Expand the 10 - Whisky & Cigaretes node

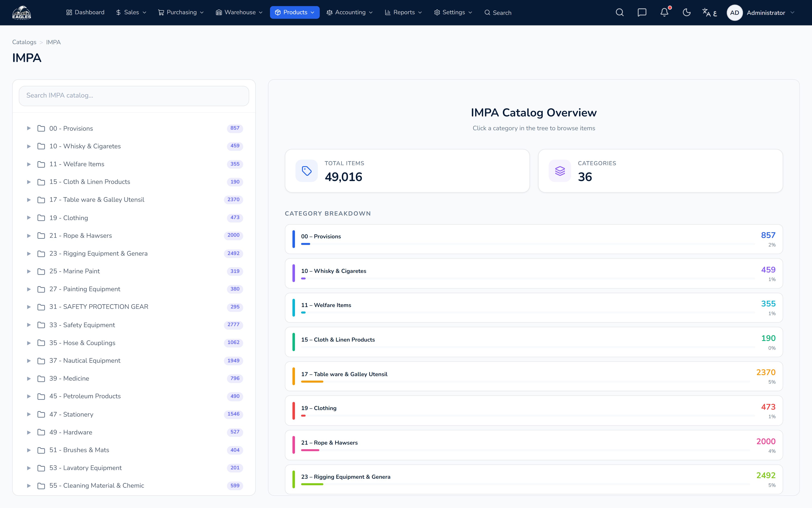29,146
